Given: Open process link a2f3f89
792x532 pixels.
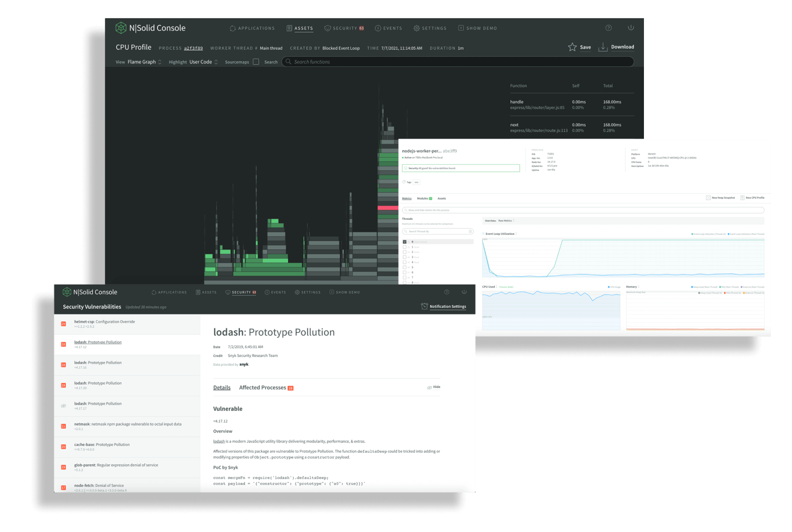Looking at the screenshot, I should point(193,48).
